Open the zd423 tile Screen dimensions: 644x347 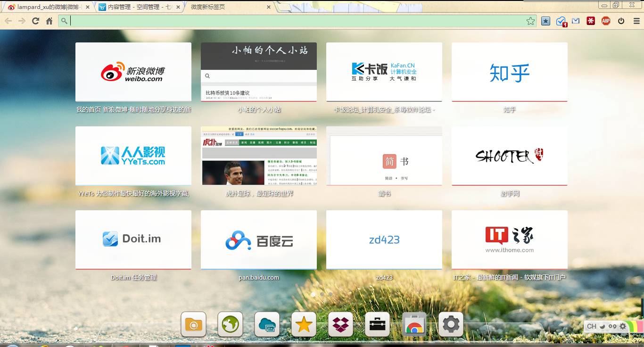click(384, 240)
